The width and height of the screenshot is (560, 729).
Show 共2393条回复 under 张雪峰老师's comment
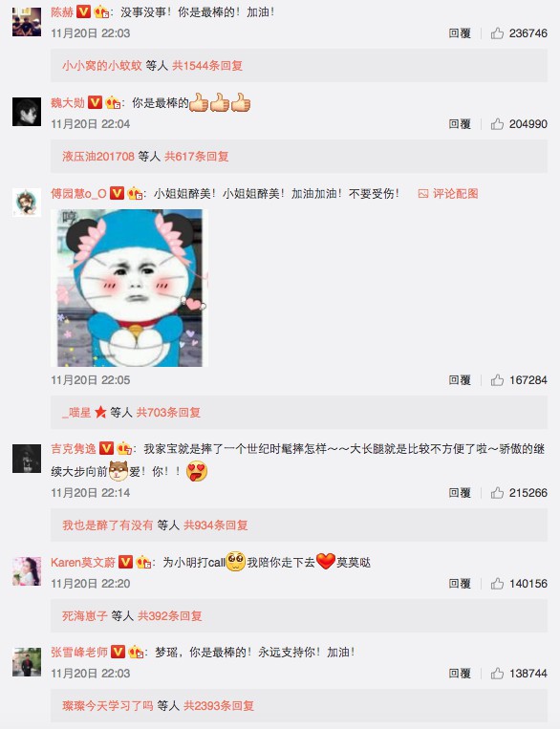(x=219, y=706)
